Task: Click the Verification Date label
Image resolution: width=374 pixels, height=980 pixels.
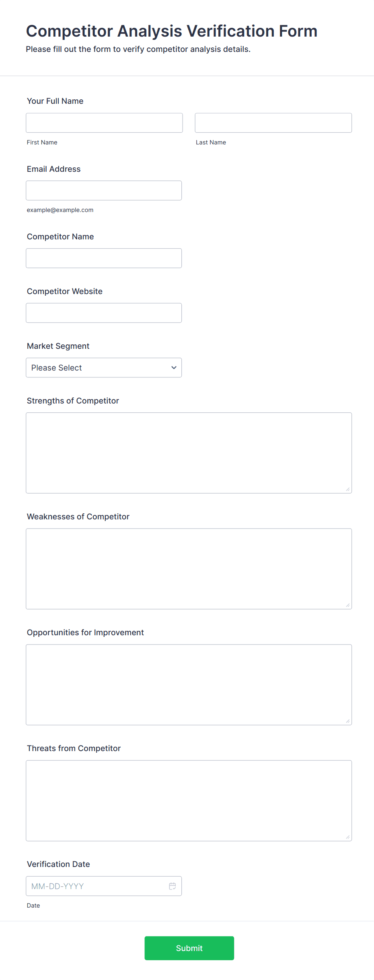Action: [58, 864]
